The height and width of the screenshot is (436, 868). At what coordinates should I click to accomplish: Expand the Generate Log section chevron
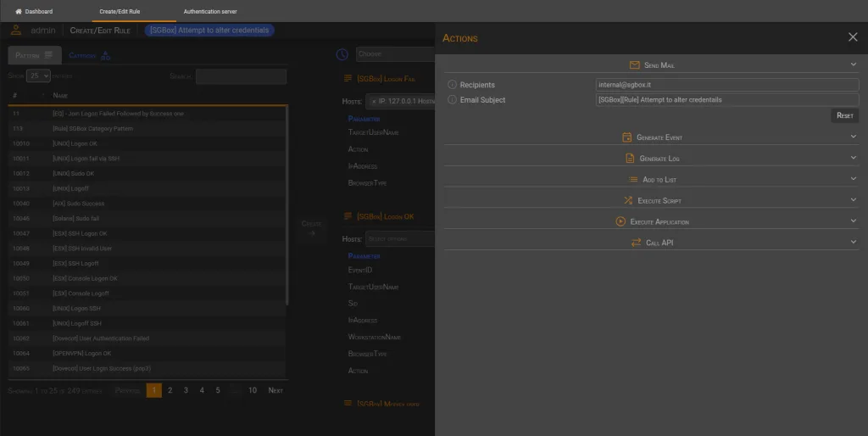(853, 157)
